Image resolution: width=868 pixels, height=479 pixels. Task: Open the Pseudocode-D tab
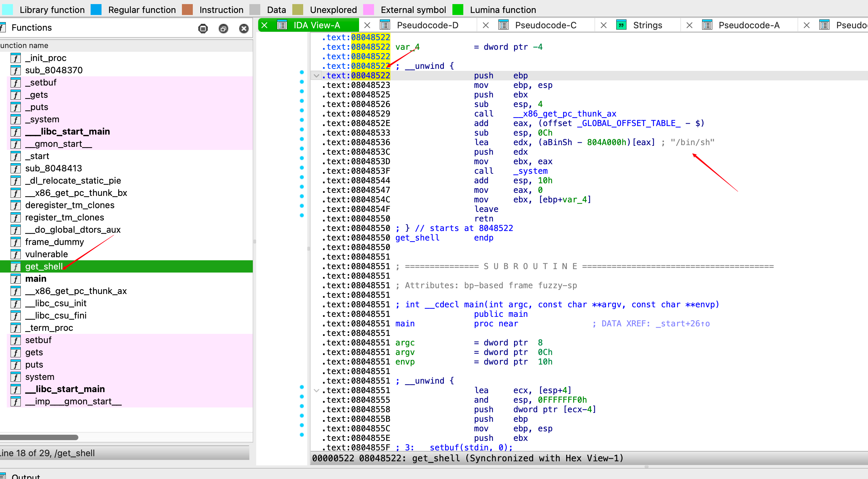pos(428,25)
